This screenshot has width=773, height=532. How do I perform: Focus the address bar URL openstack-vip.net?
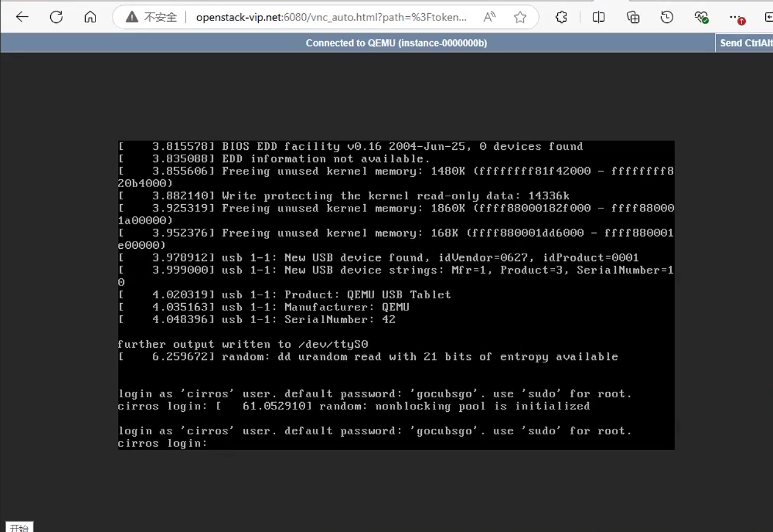[x=331, y=18]
